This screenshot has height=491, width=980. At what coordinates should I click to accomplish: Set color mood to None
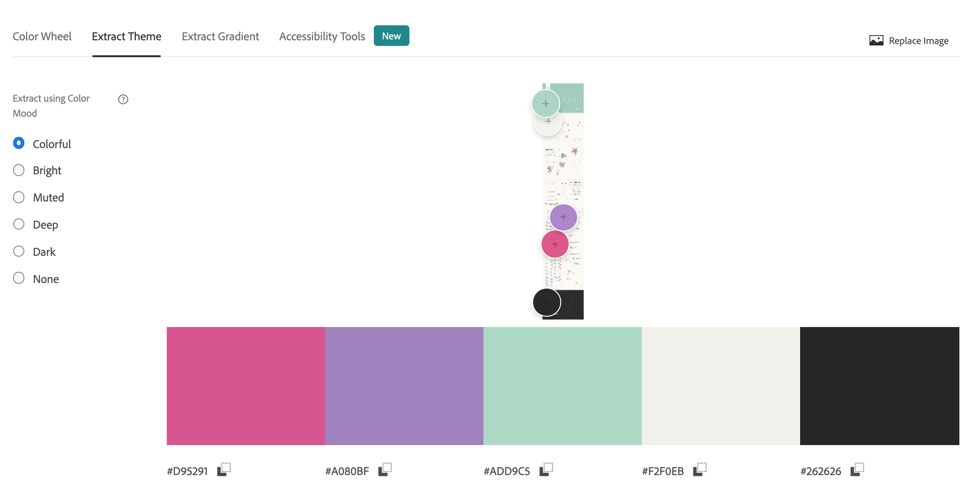point(19,278)
